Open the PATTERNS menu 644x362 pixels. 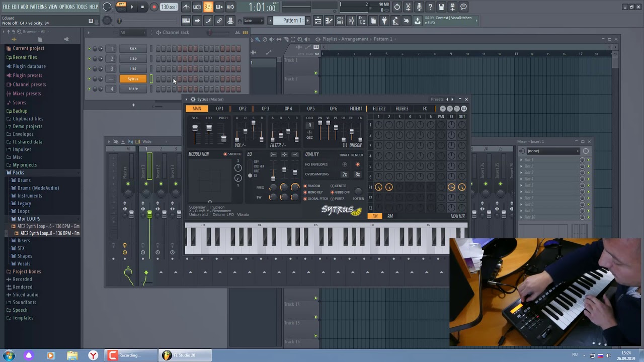38,7
